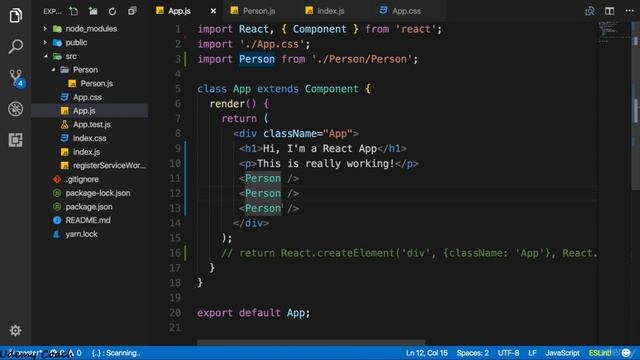Open the Extensions view
640x360 pixels.
point(16,140)
